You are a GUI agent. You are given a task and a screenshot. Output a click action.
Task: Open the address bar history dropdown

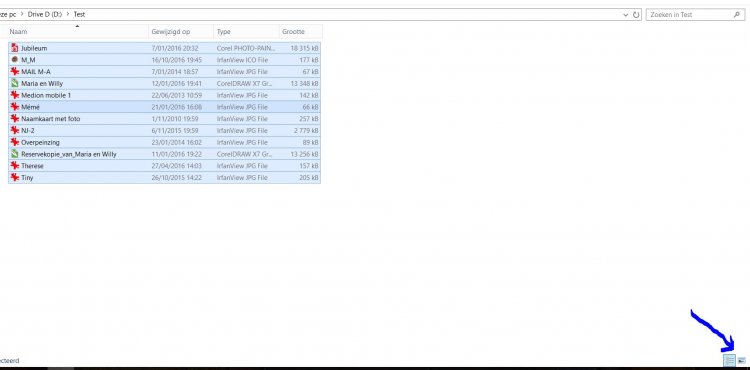[626, 15]
